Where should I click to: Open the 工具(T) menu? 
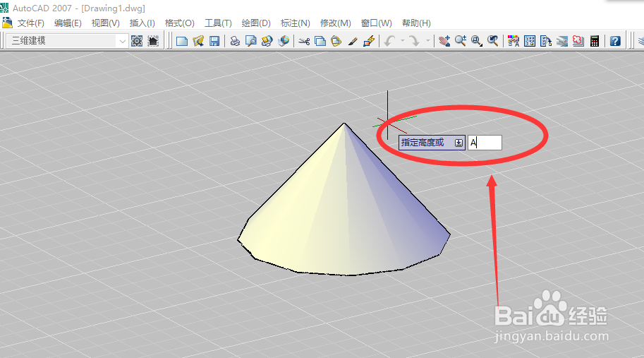(218, 23)
